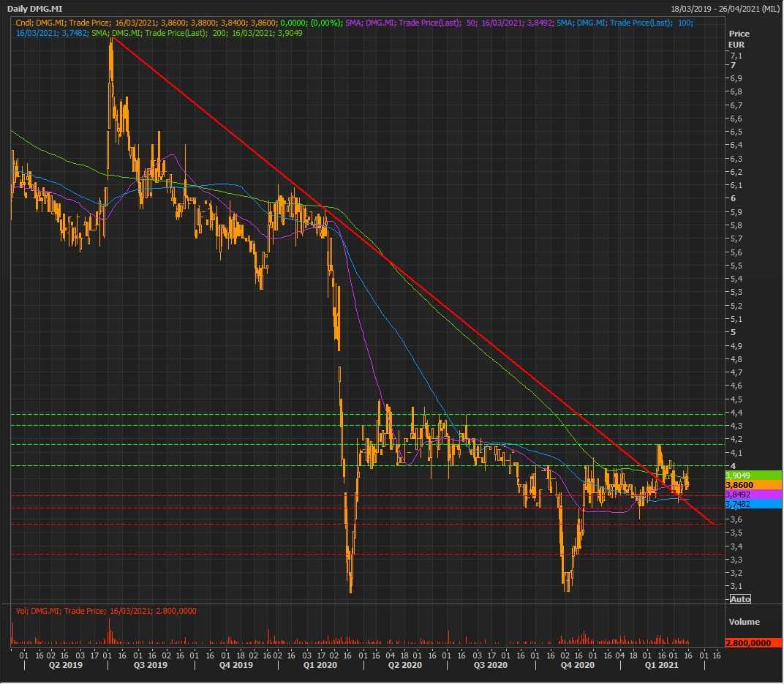Click the Auto scale button
784x684 pixels.
740,599
